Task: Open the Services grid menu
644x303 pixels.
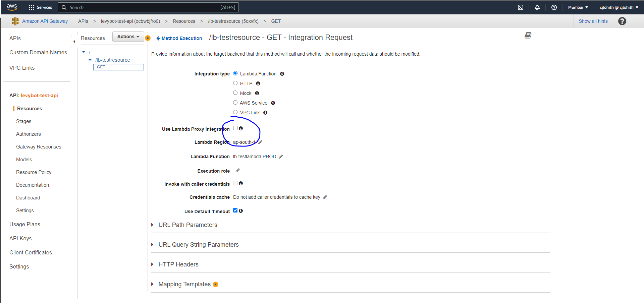Action: click(40, 7)
